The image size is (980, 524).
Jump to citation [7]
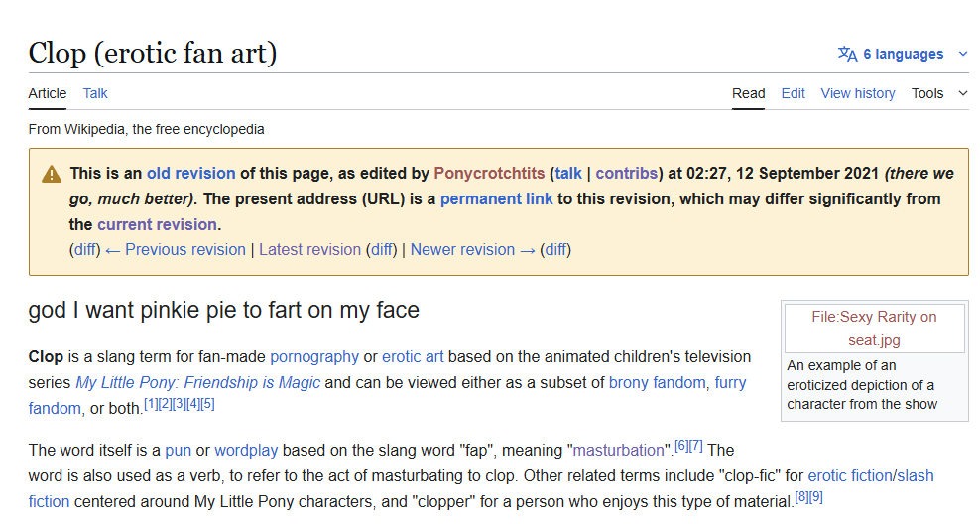click(x=696, y=446)
